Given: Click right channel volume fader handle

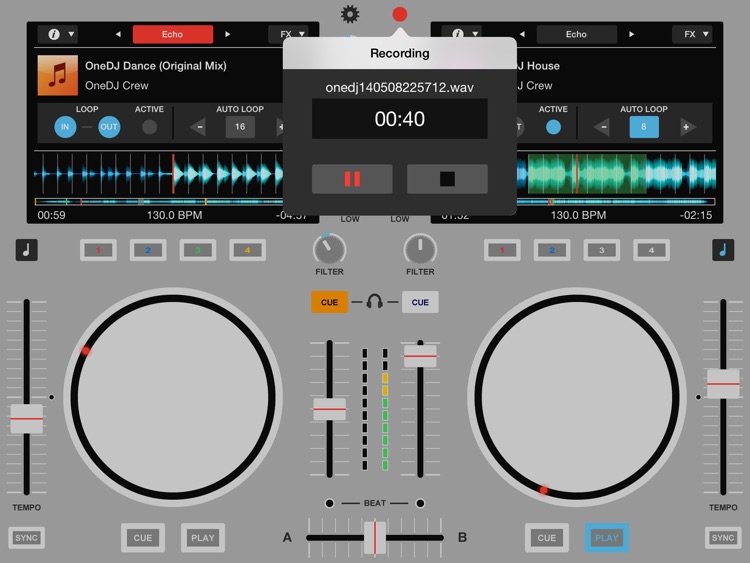Looking at the screenshot, I should [x=420, y=356].
